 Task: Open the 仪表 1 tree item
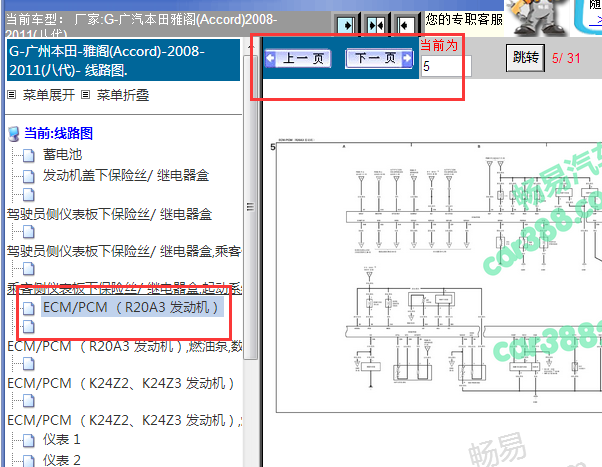62,439
